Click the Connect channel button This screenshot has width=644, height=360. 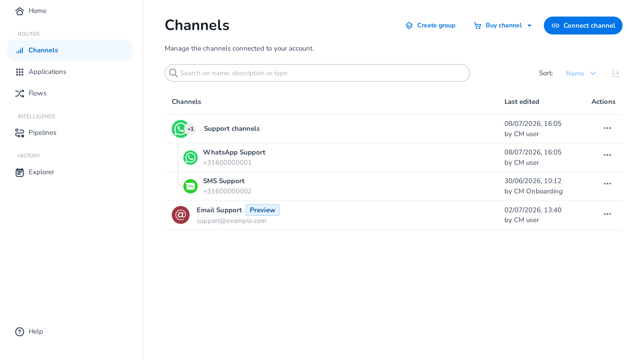click(583, 26)
